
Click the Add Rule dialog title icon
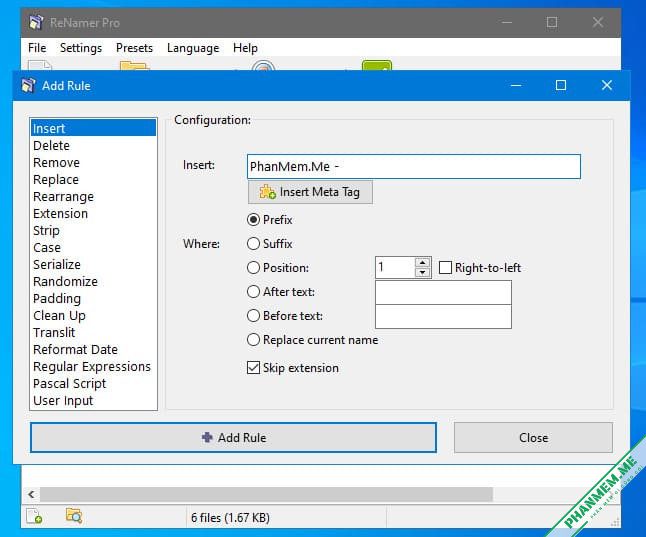point(28,85)
